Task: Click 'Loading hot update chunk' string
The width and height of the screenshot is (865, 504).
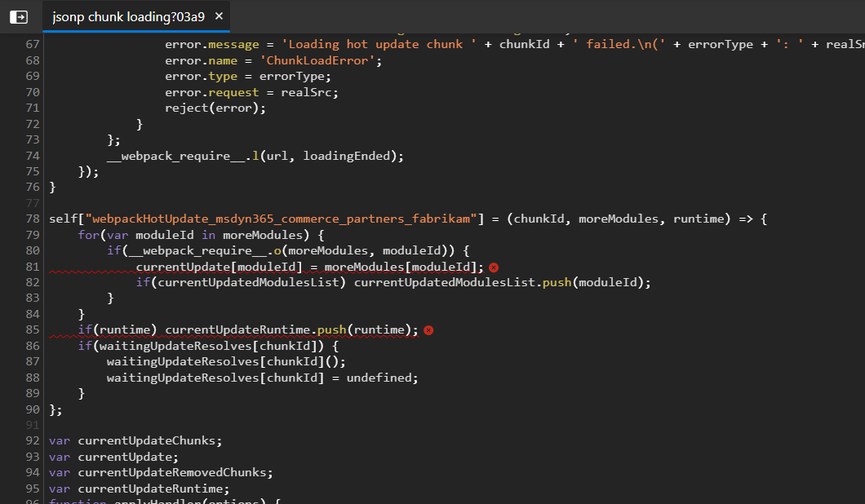Action: [379, 44]
